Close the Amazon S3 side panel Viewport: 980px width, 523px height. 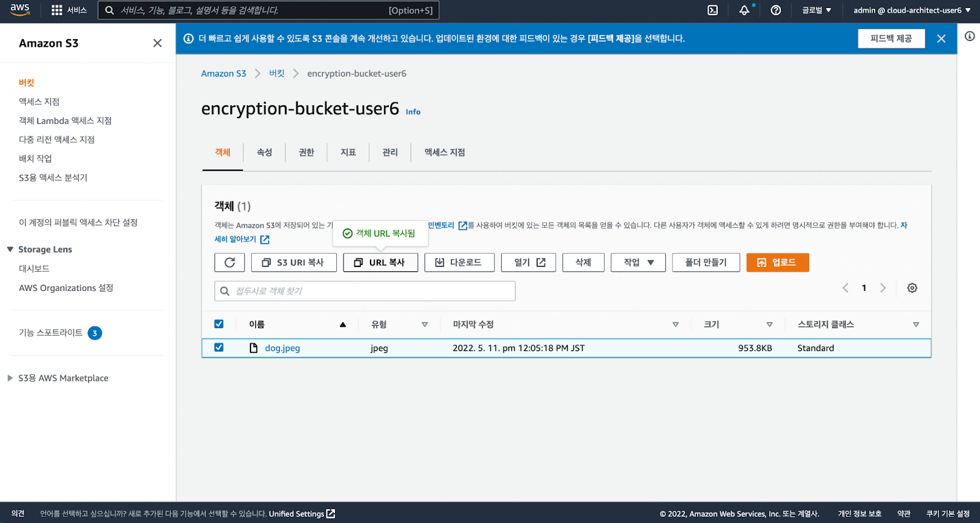[157, 43]
